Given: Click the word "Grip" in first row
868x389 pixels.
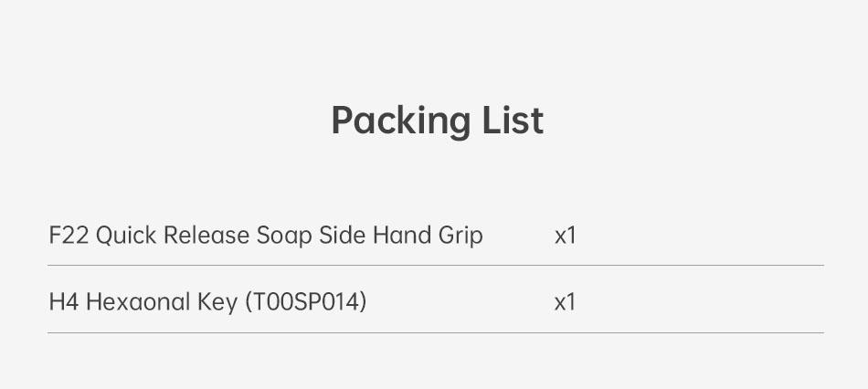Looking at the screenshot, I should [x=460, y=236].
